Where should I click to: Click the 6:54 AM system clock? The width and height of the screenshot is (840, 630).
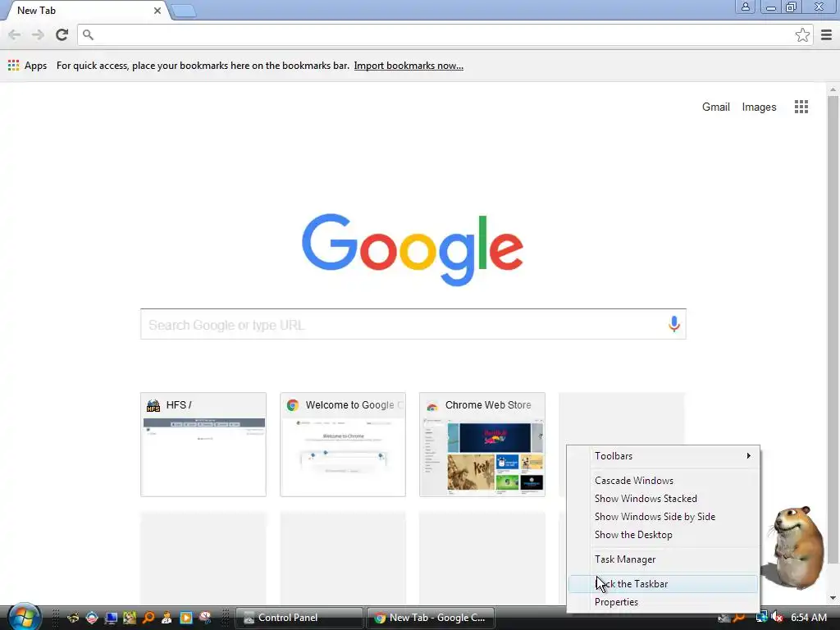click(808, 618)
